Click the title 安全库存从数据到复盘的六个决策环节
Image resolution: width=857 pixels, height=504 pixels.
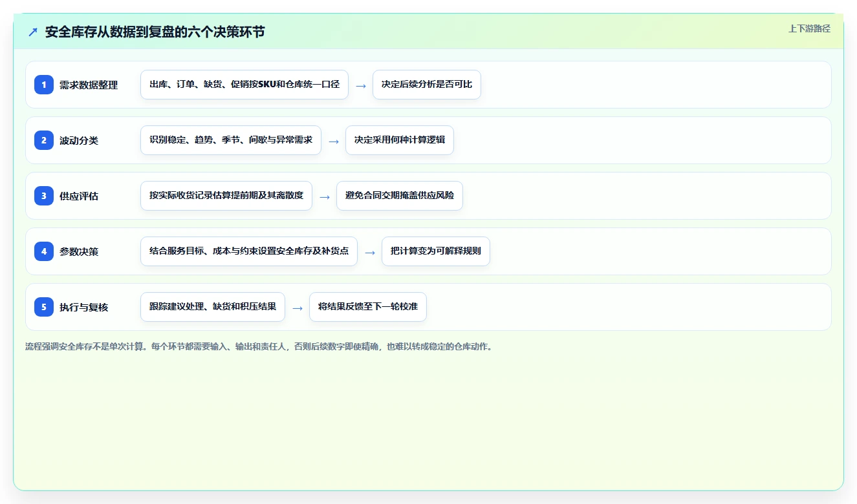click(155, 32)
